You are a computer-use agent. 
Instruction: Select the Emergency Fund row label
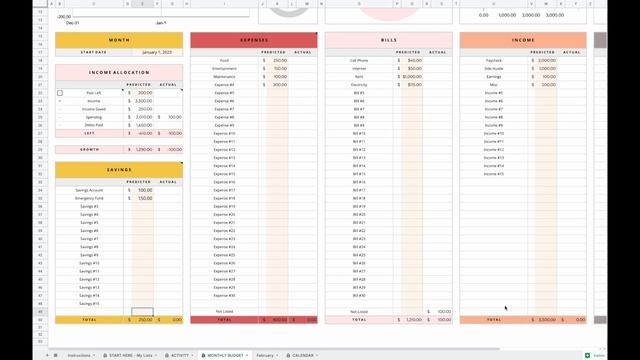click(89, 198)
